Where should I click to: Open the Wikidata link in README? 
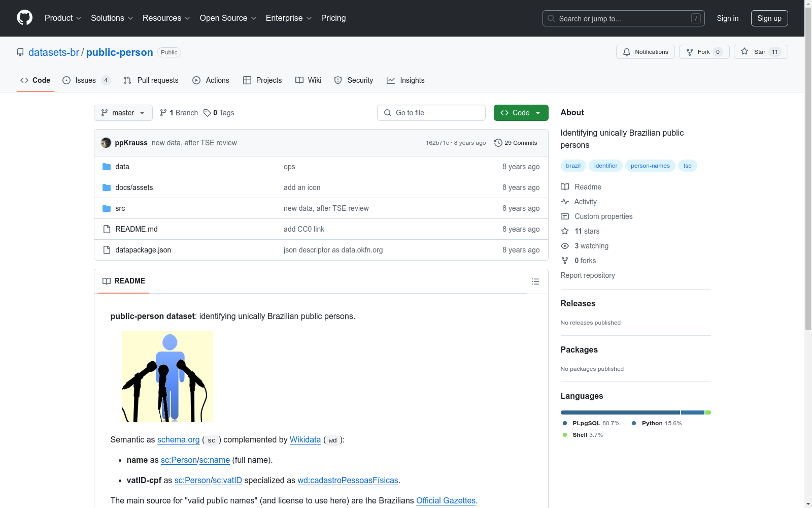pos(305,440)
